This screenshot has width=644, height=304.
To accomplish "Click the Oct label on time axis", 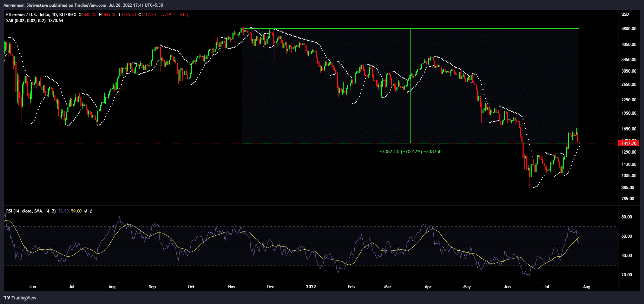I will (x=191, y=287).
